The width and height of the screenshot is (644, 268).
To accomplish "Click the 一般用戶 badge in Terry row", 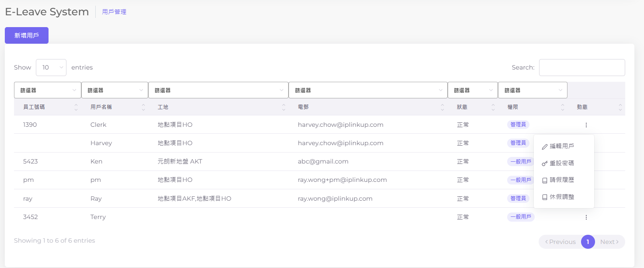I will [521, 217].
